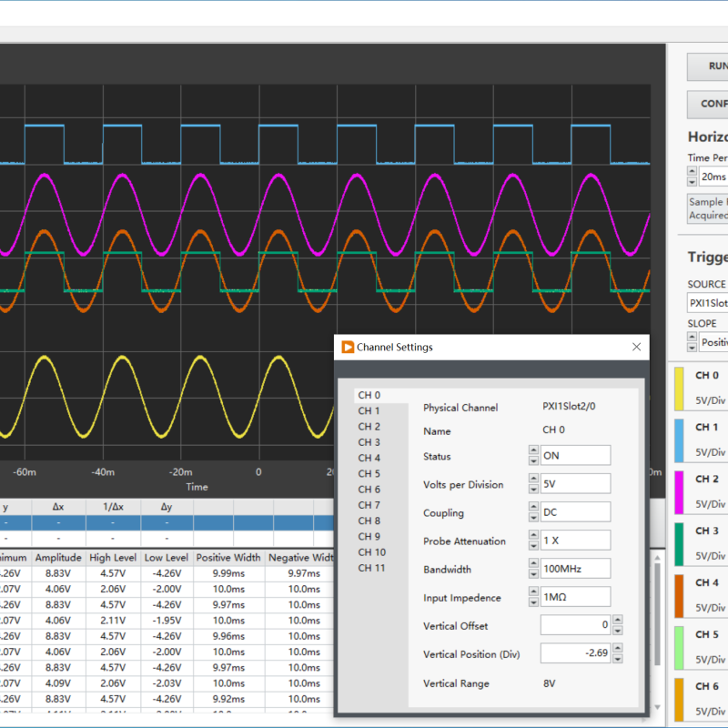Click the High Level column header

(x=113, y=558)
